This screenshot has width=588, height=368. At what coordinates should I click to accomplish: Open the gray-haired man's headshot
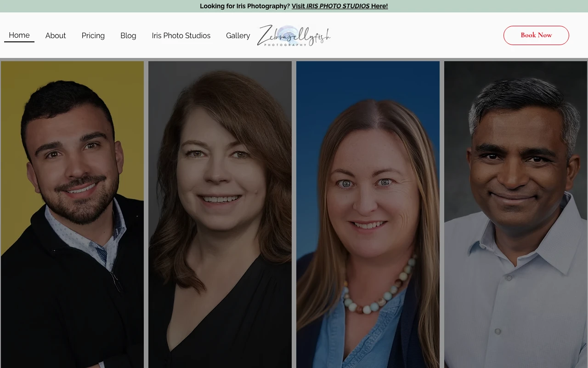(x=515, y=214)
